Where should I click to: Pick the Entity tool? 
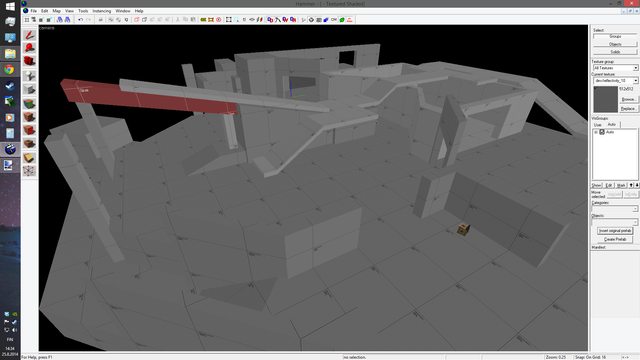point(29,76)
